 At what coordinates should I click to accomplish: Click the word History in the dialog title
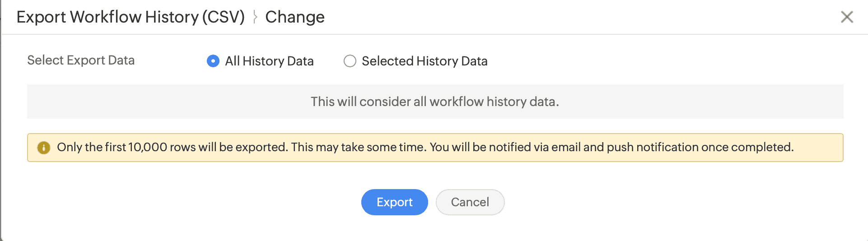coord(172,17)
